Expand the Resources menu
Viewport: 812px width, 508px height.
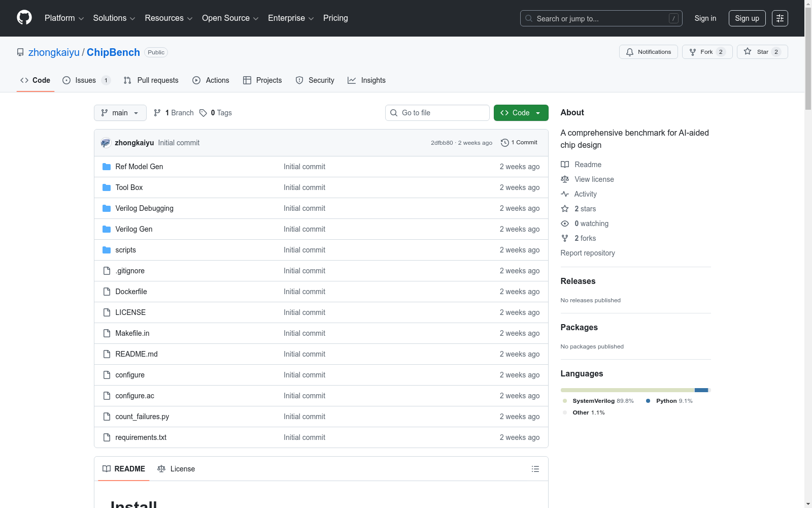tap(168, 18)
